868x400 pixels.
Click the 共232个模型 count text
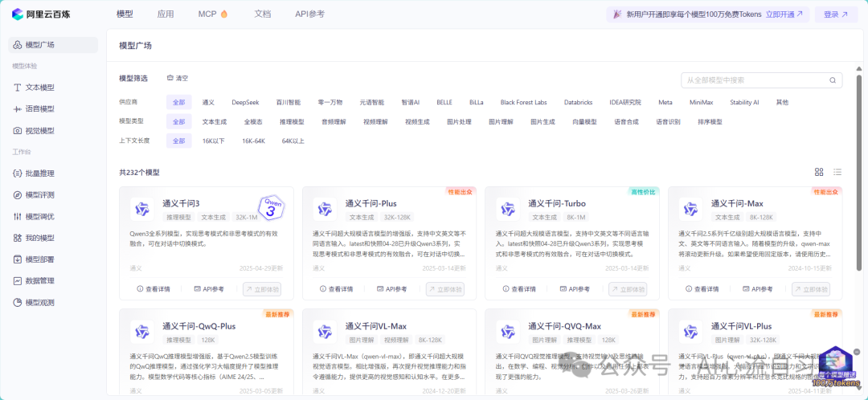coord(140,172)
